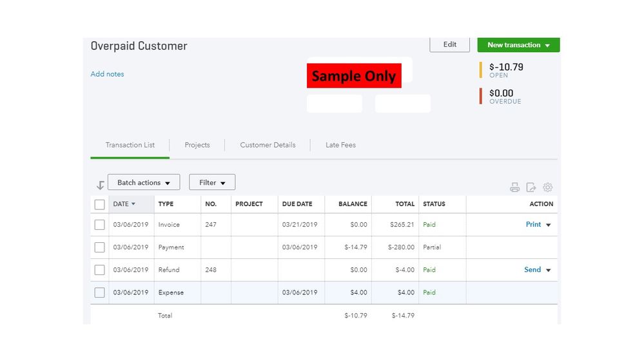The width and height of the screenshot is (644, 362).
Task: Switch to the Projects tab
Action: click(x=197, y=145)
